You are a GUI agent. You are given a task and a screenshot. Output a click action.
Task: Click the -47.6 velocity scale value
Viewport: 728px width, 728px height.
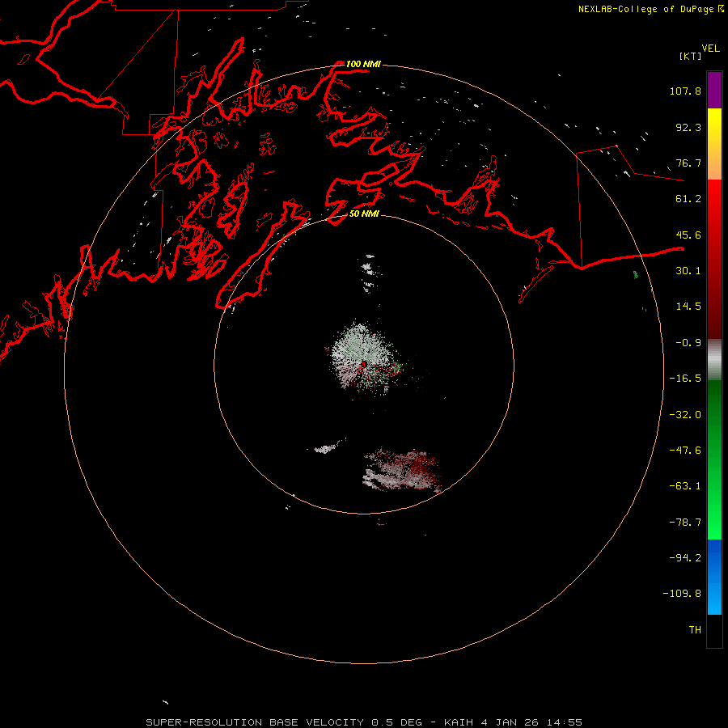click(685, 451)
